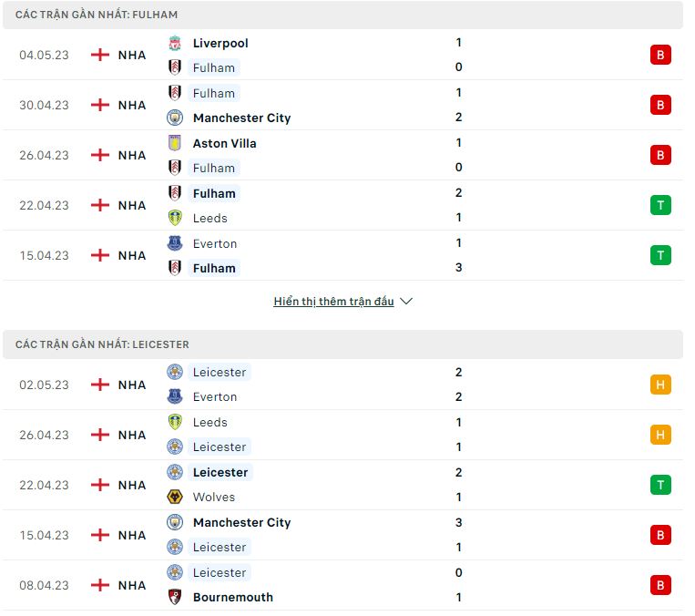Click green T badge for Fulham vs Leeds
695x616 pixels.
coord(660,205)
